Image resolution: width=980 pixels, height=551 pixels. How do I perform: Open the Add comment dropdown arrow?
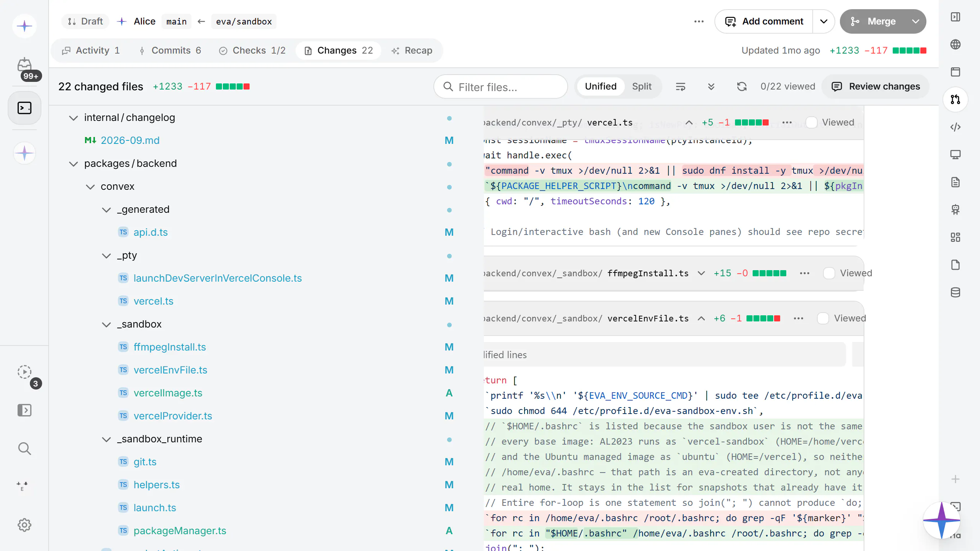824,21
